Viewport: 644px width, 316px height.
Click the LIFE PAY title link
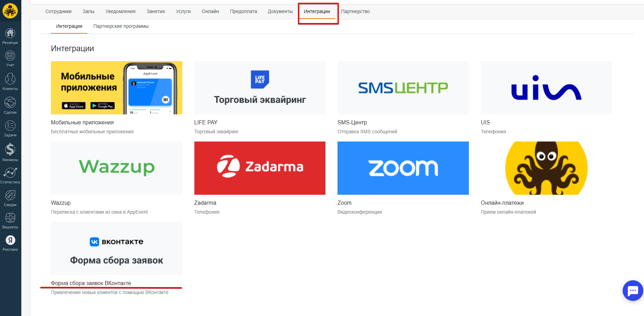click(x=206, y=122)
